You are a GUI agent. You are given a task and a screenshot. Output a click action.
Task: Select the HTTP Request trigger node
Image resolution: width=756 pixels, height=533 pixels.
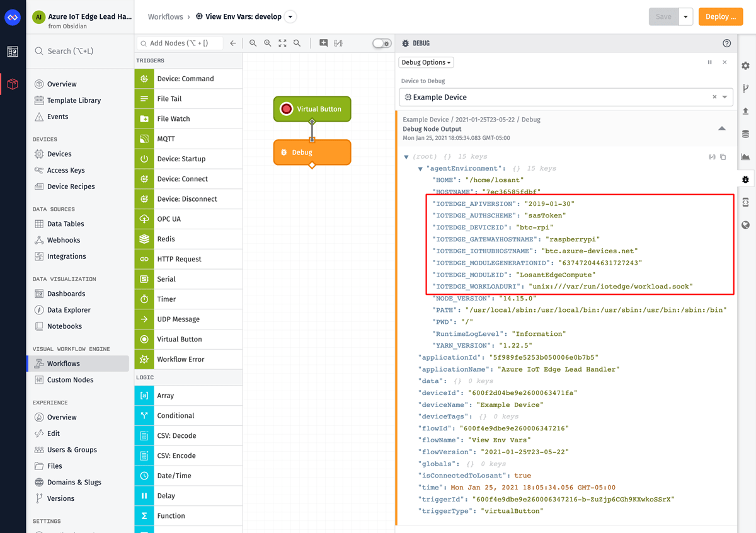(x=188, y=259)
